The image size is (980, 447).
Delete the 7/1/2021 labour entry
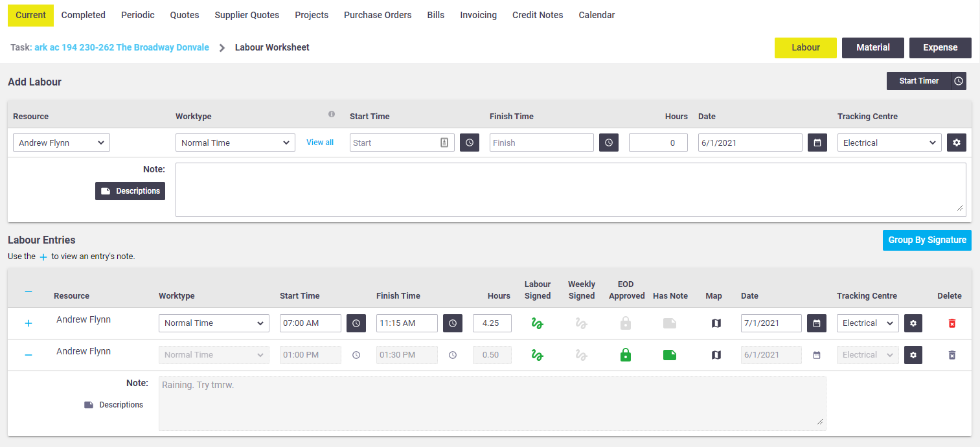[x=952, y=323]
